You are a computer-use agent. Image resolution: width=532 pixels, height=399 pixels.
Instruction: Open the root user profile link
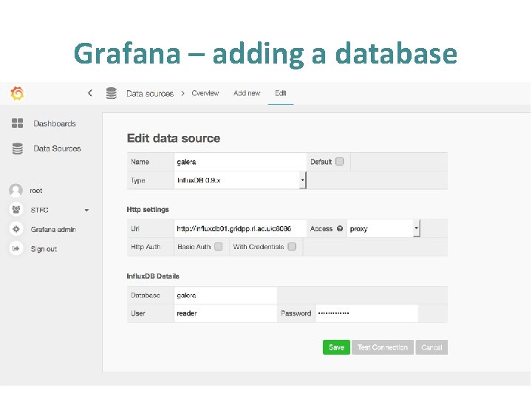[x=36, y=191]
